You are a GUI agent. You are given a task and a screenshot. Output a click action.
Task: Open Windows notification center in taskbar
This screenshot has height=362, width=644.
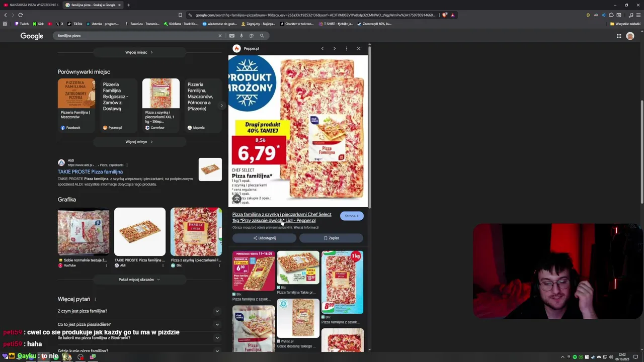[636, 357]
